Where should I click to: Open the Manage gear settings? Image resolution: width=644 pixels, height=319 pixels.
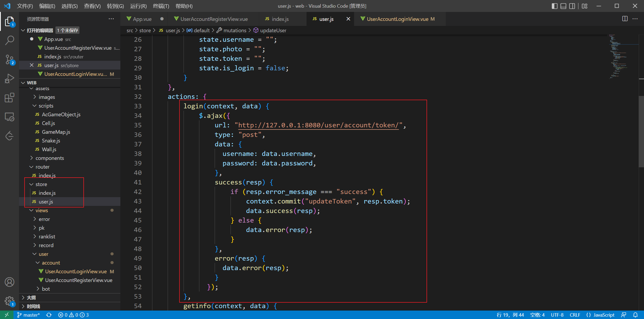point(10,301)
